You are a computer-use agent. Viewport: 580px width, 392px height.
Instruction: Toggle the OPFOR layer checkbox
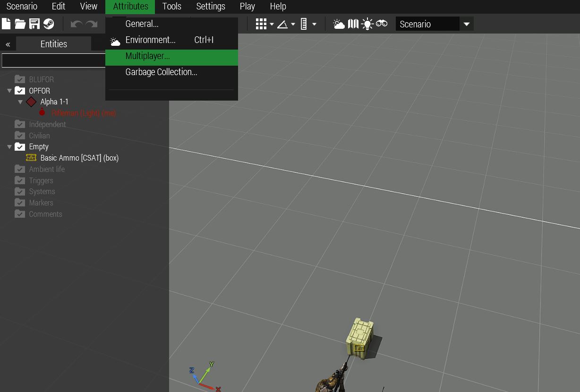coord(20,91)
